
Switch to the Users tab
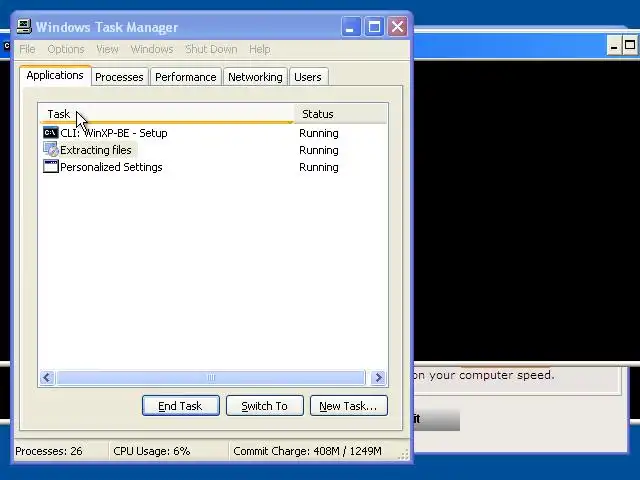308,77
